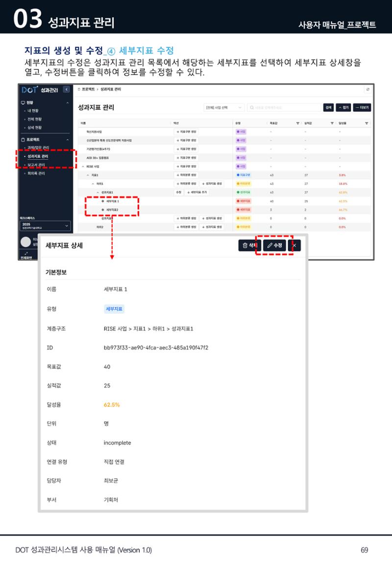Viewport: 392px width, 566px height.
Task: Click the 이름 column header
Action: tap(83, 123)
